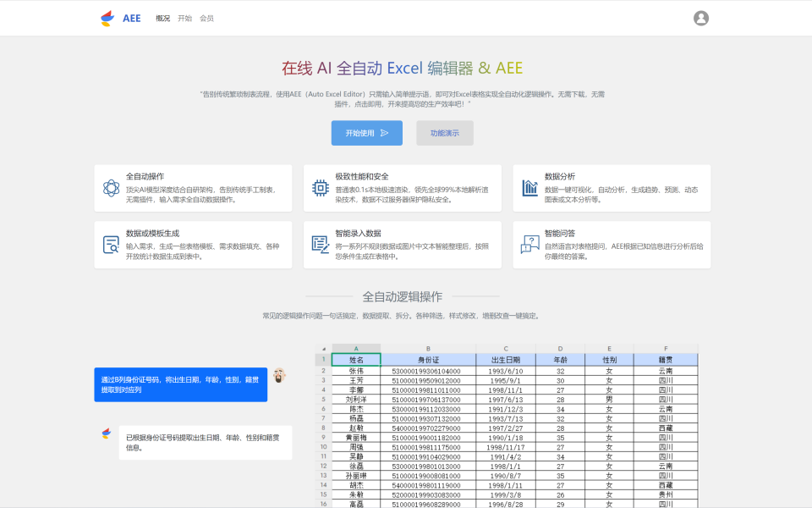Viewport: 812px width, 508px height.
Task: Click the 贵州 cell in 籍贯 column
Action: (x=666, y=494)
